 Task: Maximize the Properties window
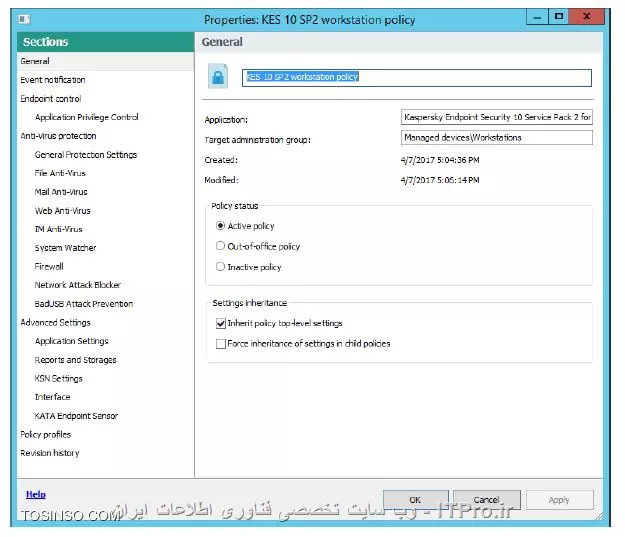[559, 17]
